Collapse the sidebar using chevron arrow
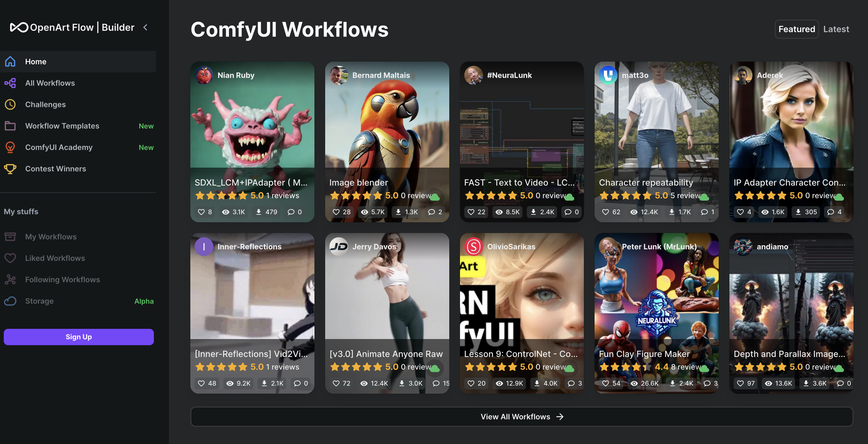This screenshot has height=444, width=868. click(145, 27)
